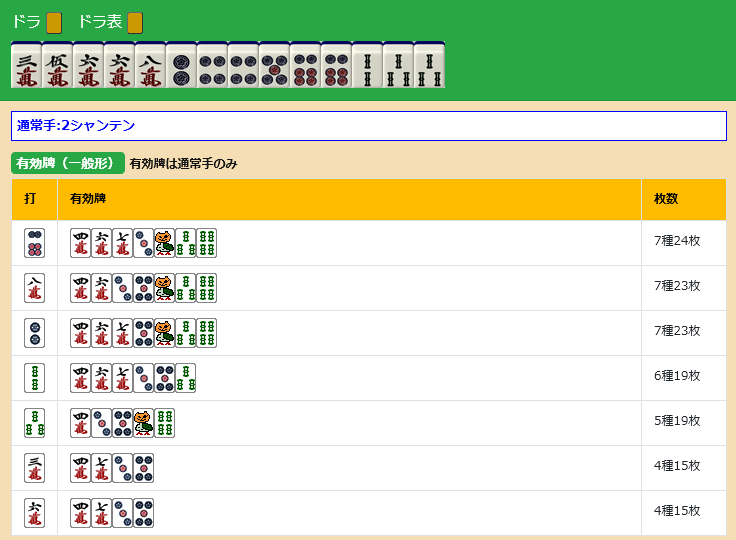Click the 7種24枚 count cell
Viewport: 736px width, 540px height.
click(x=677, y=243)
